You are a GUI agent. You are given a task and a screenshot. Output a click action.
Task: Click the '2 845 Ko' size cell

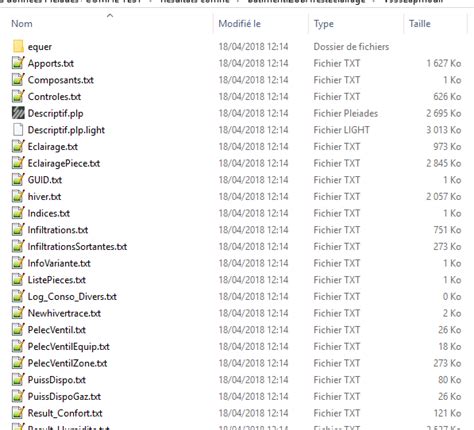point(444,163)
